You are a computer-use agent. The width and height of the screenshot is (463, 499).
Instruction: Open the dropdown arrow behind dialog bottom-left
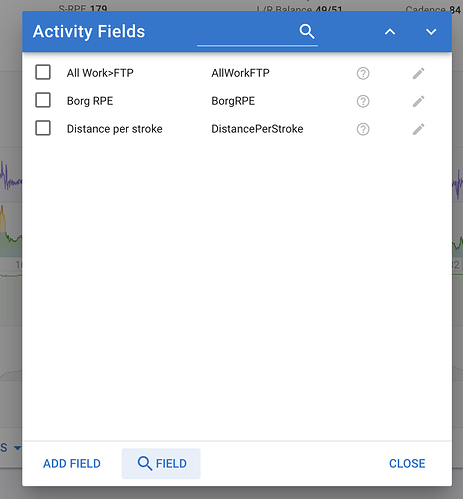(17, 448)
